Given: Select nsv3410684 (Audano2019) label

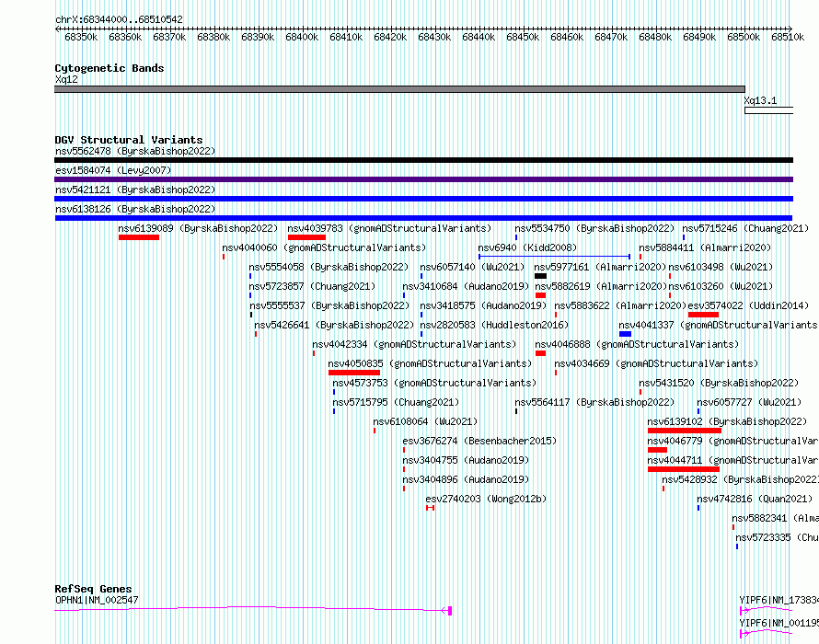Looking at the screenshot, I should coord(466,287).
